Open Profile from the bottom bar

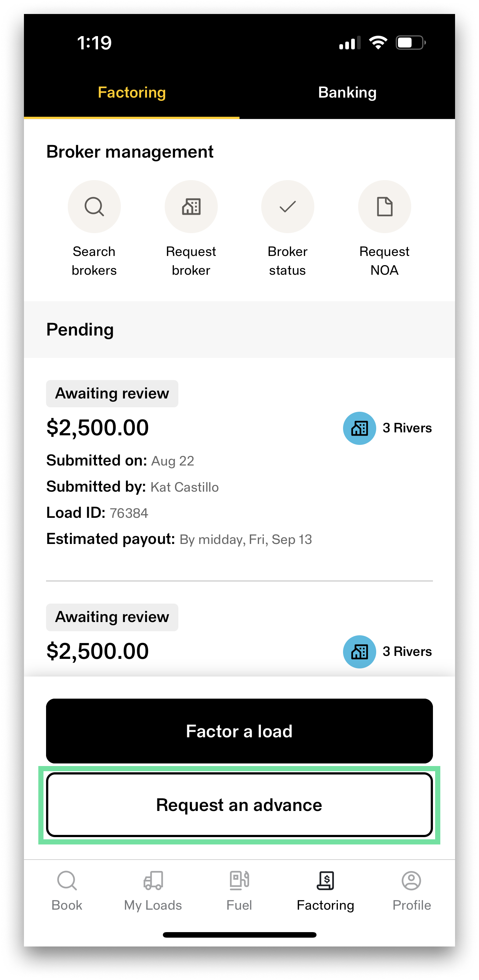pos(412,890)
